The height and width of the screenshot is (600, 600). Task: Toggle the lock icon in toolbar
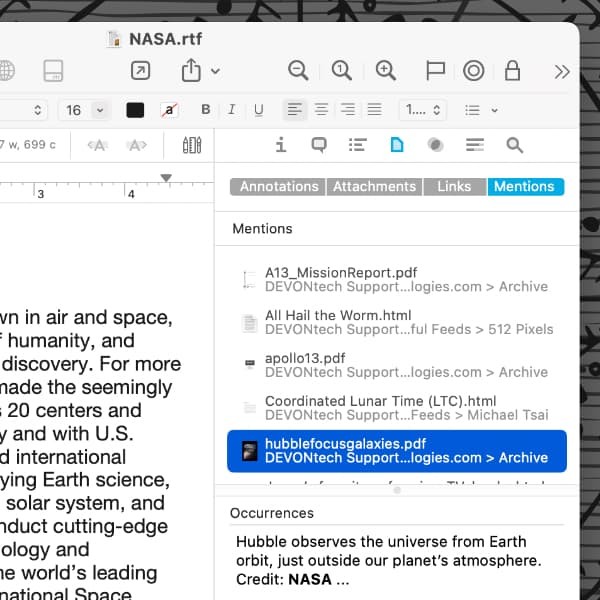pos(512,70)
